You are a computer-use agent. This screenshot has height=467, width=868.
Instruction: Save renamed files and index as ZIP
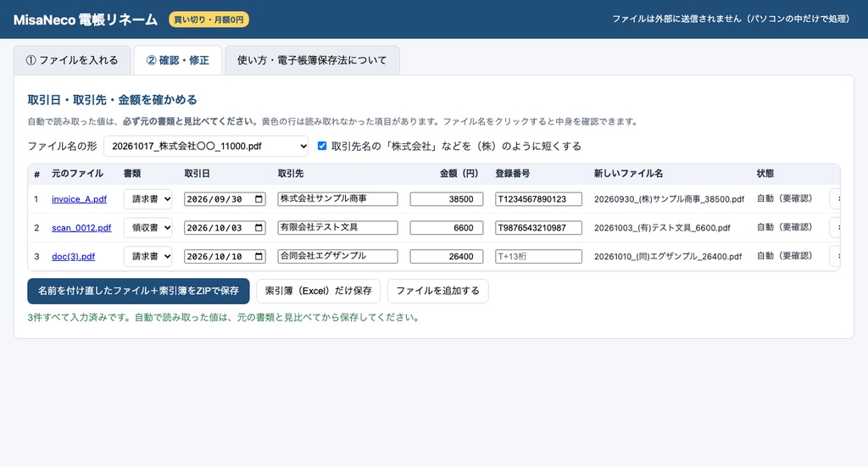tap(138, 291)
